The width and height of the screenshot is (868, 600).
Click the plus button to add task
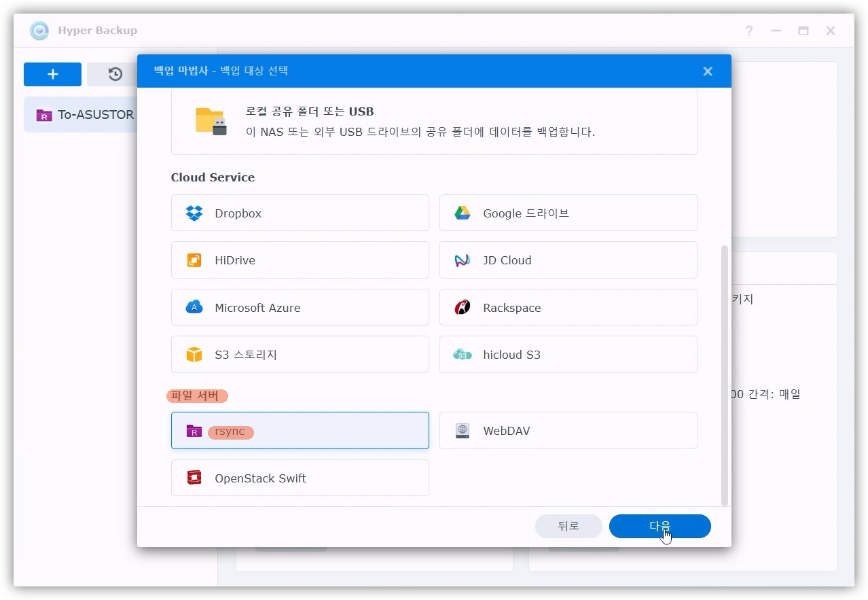[52, 75]
